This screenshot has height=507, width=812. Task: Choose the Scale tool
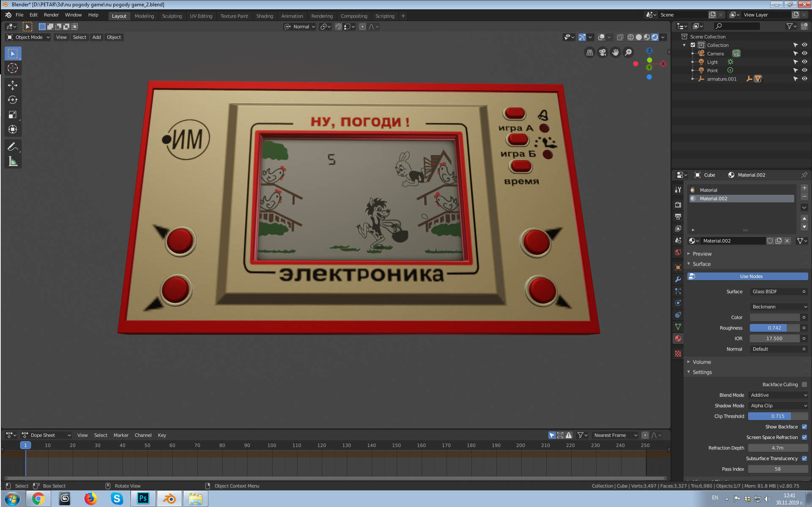[13, 115]
